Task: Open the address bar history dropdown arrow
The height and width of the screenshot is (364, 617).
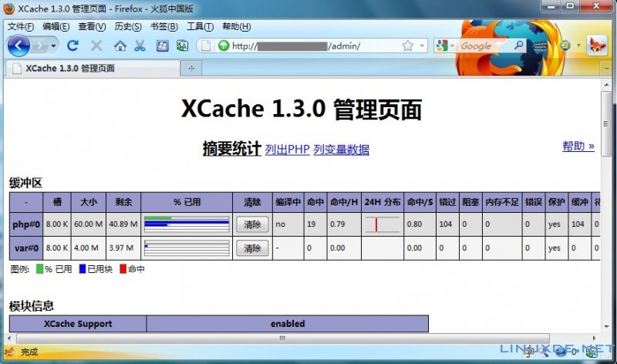Action: point(422,45)
